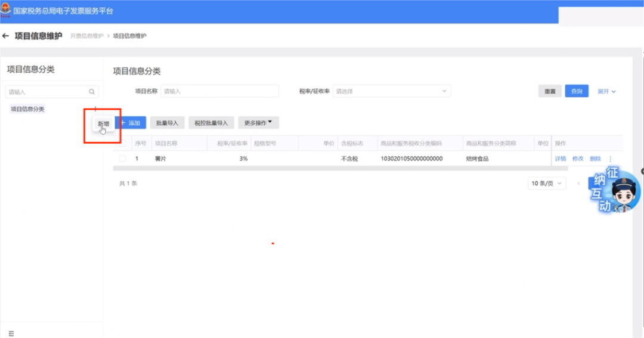The height and width of the screenshot is (338, 644).
Task: Click the 薯片 item name cell
Action: pos(160,159)
